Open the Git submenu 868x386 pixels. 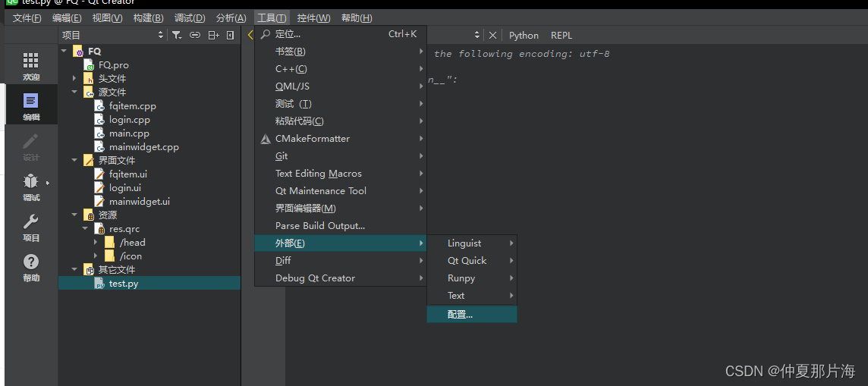pyautogui.click(x=341, y=156)
